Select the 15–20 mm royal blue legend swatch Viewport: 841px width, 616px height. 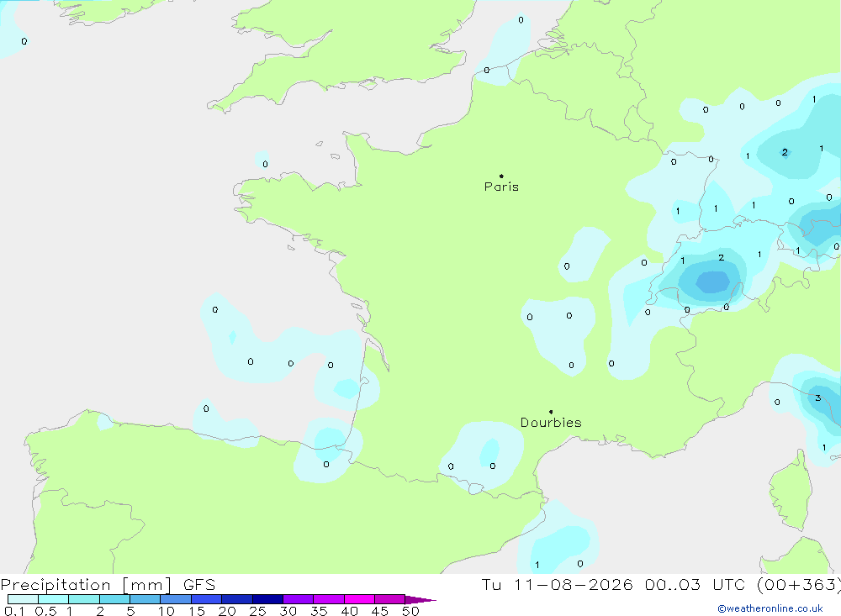pyautogui.click(x=207, y=599)
